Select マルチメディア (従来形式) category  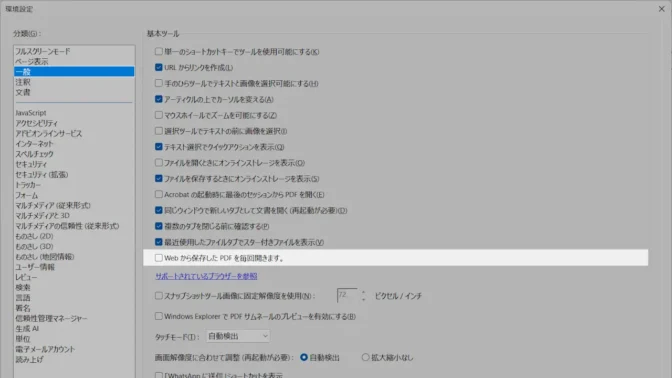click(x=74, y=205)
